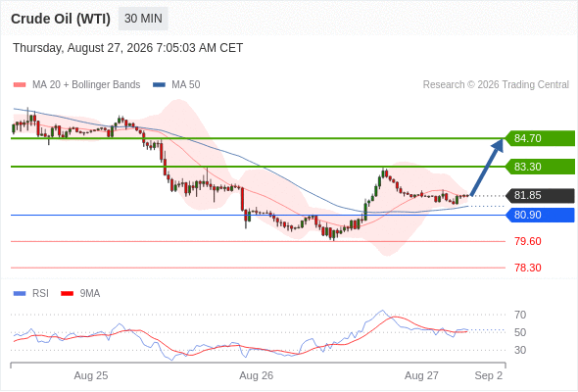Click the red 78.30 support label
Screen dimensions: 578x392
pyautogui.click(x=528, y=268)
